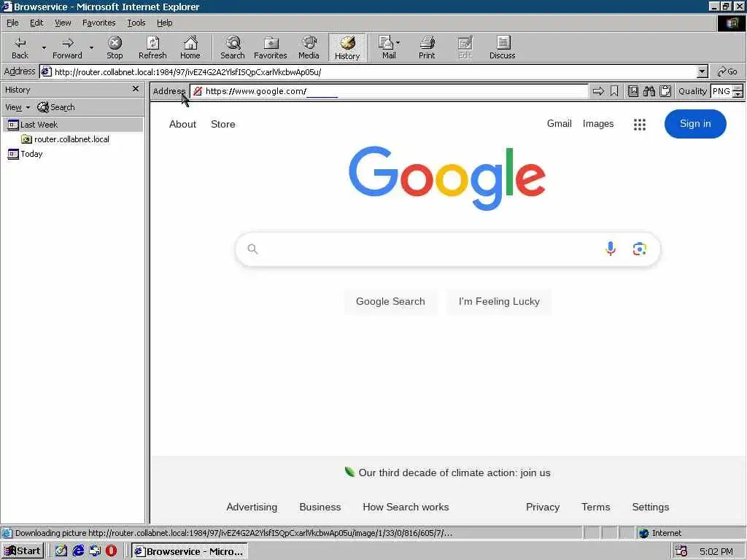The height and width of the screenshot is (560, 747).
Task: Open the Search toolbar button
Action: 233,47
